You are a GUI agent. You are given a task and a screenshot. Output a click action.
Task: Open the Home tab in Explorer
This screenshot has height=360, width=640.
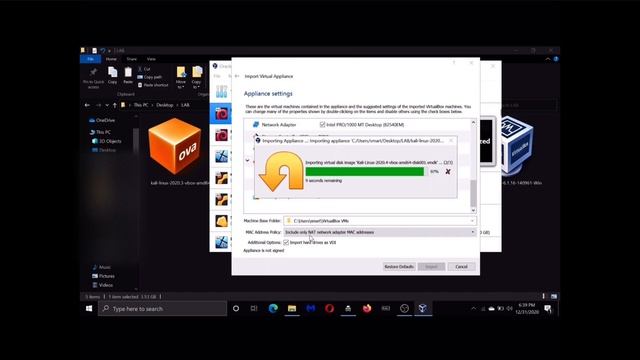pyautogui.click(x=111, y=59)
